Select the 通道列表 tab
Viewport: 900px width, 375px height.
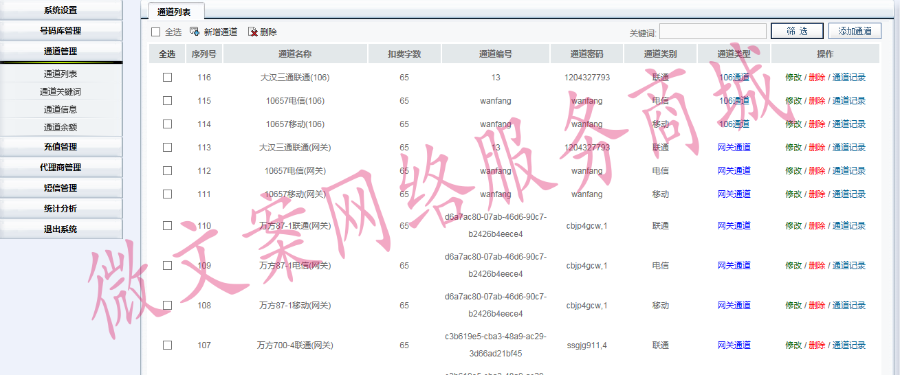click(x=175, y=10)
